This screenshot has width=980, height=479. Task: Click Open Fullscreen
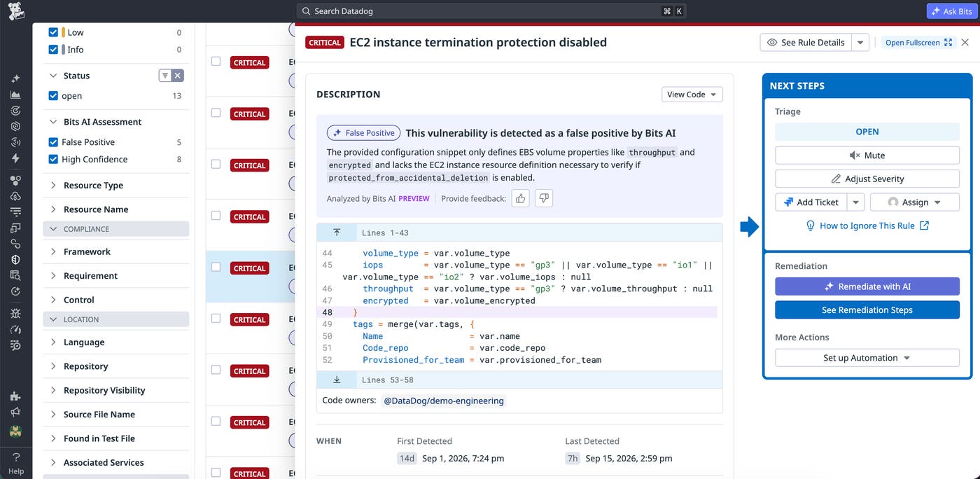tap(918, 43)
